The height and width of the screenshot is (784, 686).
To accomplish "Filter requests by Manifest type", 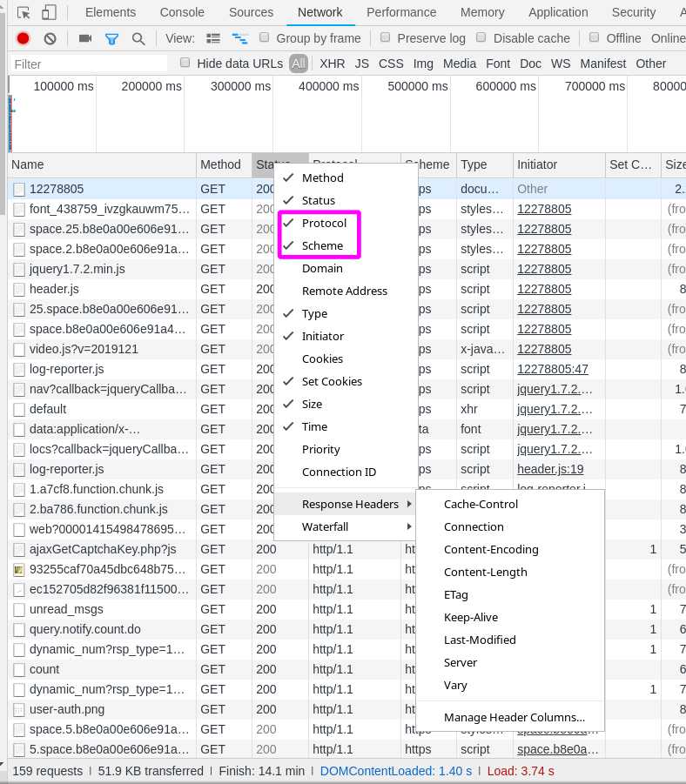I will click(603, 64).
